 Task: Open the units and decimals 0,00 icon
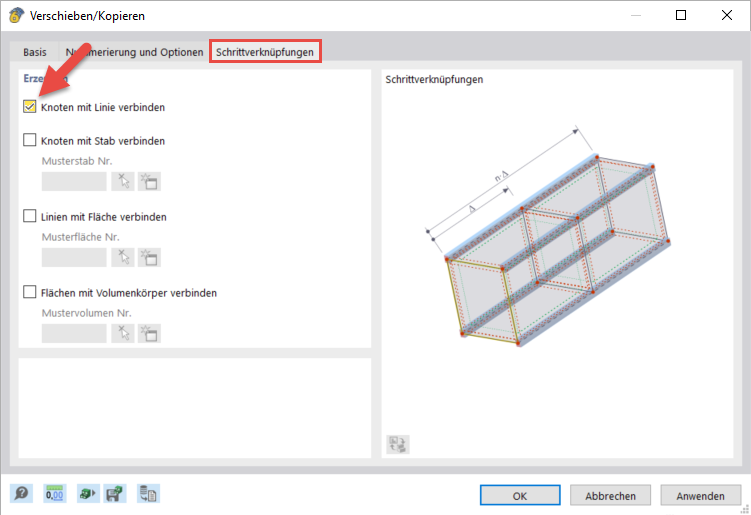55,493
